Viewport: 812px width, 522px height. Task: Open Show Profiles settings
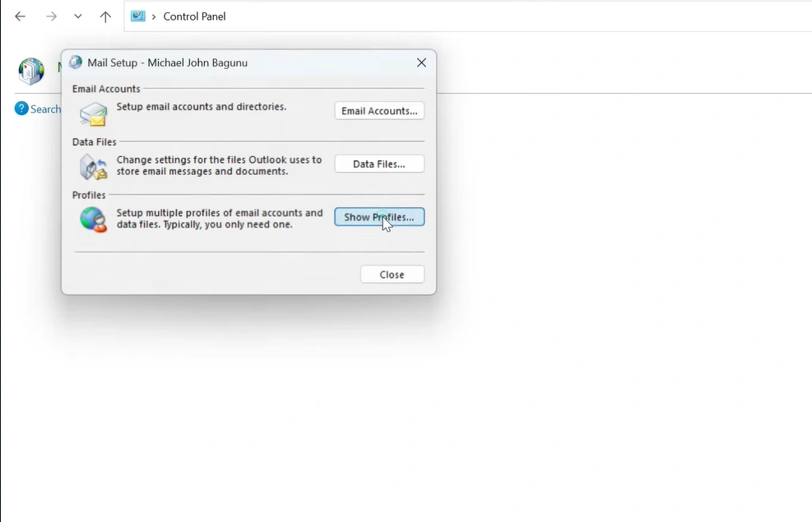379,216
